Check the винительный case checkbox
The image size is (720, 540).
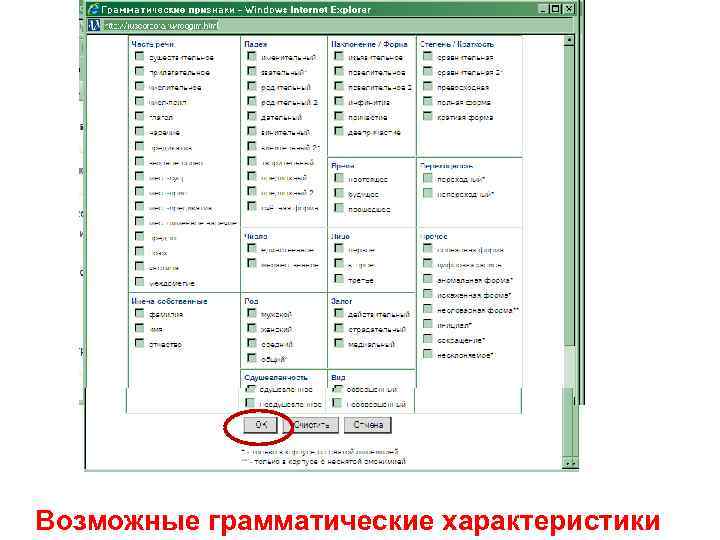[x=252, y=131]
